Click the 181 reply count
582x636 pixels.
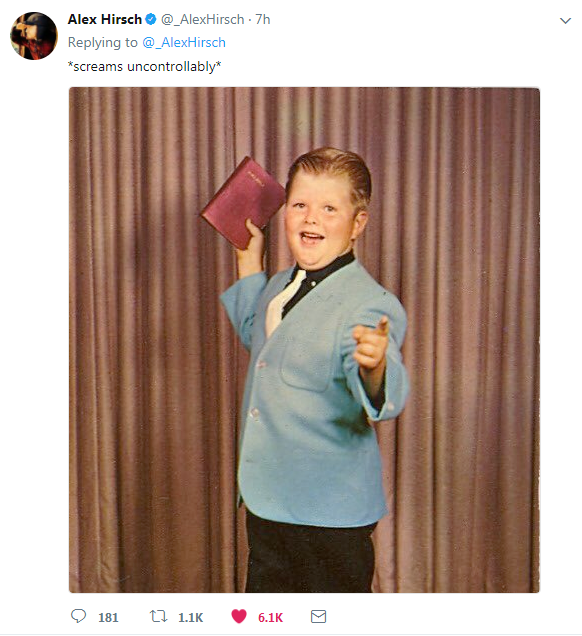click(108, 617)
